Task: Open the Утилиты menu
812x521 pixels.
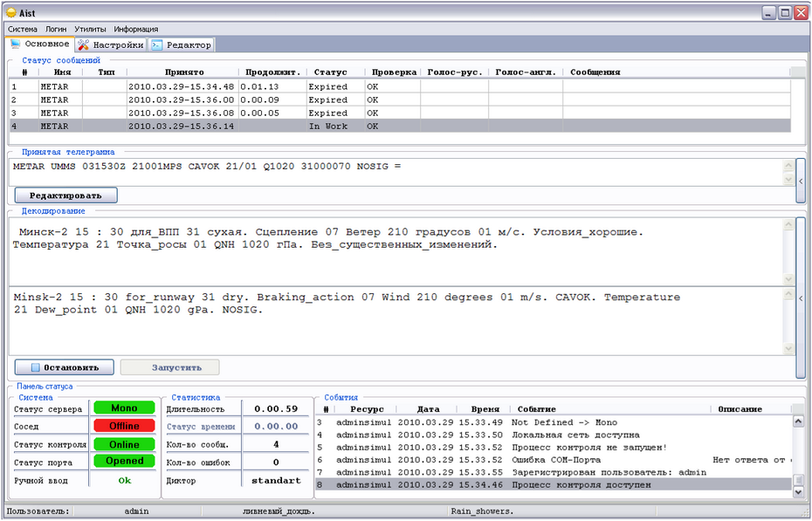Action: [90, 29]
